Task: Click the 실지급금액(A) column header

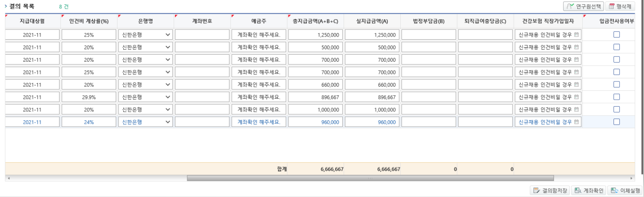Action: (x=372, y=21)
